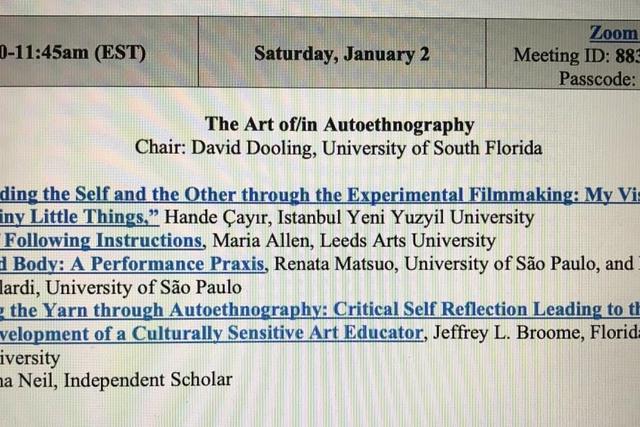This screenshot has height=427, width=640.
Task: Click Maria Allen, Leeds Arts University
Action: click(354, 240)
